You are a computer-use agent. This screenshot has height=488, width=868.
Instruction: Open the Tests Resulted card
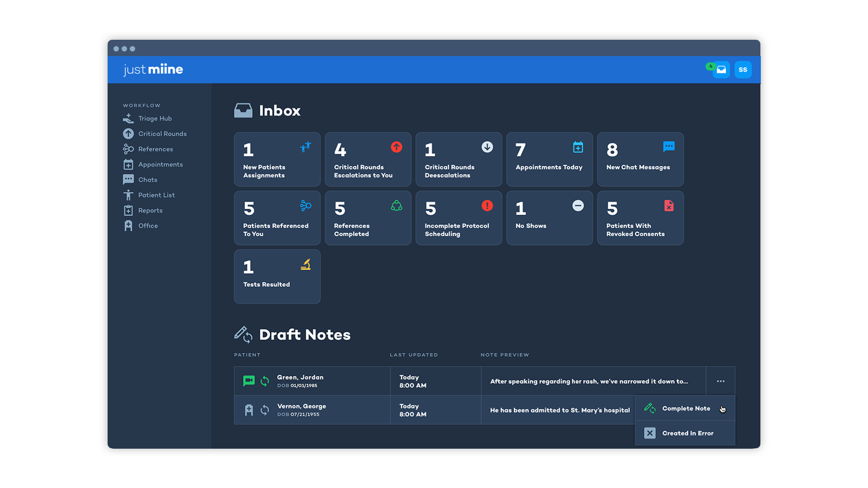[278, 277]
